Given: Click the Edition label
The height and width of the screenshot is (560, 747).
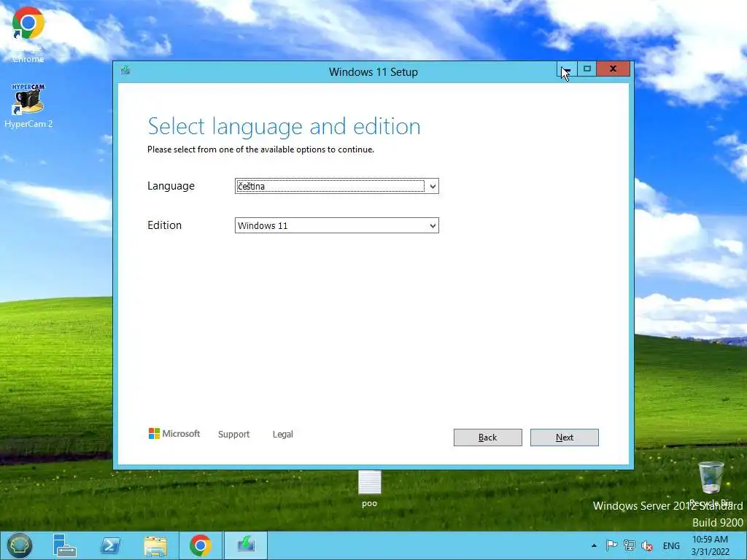Looking at the screenshot, I should (164, 225).
